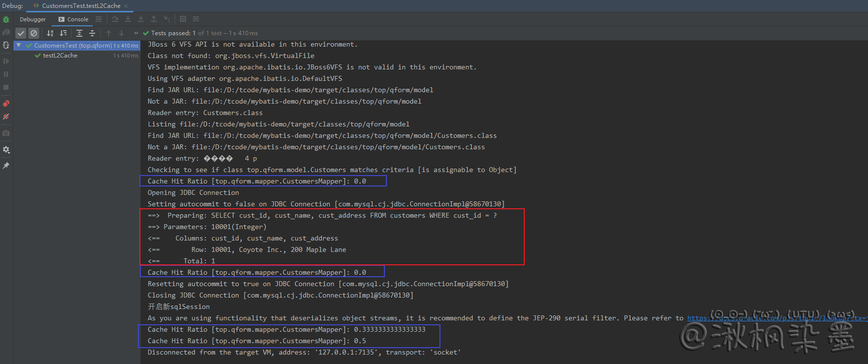Sort tests by duration

(63, 33)
